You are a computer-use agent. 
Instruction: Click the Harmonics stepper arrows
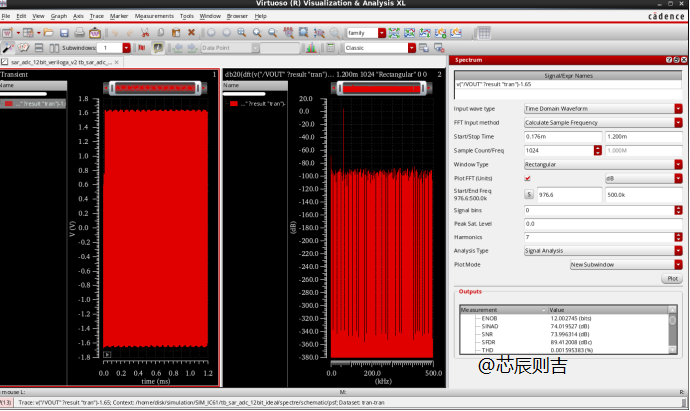(x=678, y=237)
